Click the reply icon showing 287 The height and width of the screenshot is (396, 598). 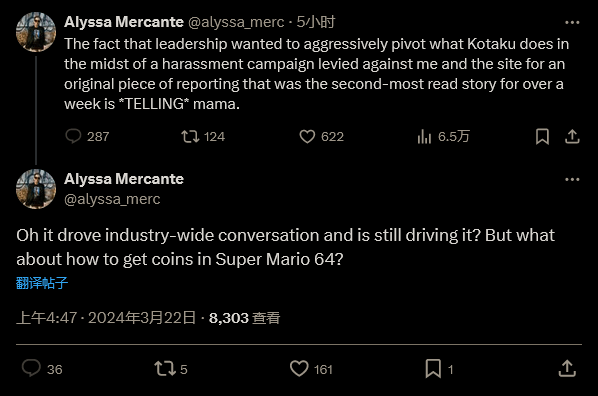click(x=73, y=136)
